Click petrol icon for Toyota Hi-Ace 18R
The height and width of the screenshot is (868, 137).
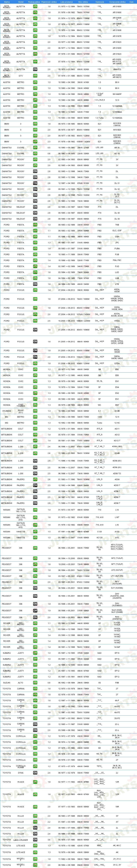[x=35, y=807]
